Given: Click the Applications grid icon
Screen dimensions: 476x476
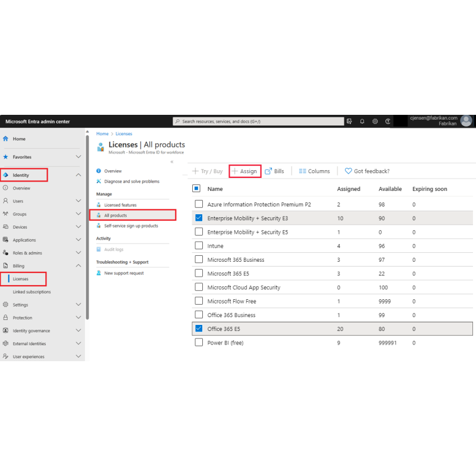Looking at the screenshot, I should pyautogui.click(x=5, y=240).
